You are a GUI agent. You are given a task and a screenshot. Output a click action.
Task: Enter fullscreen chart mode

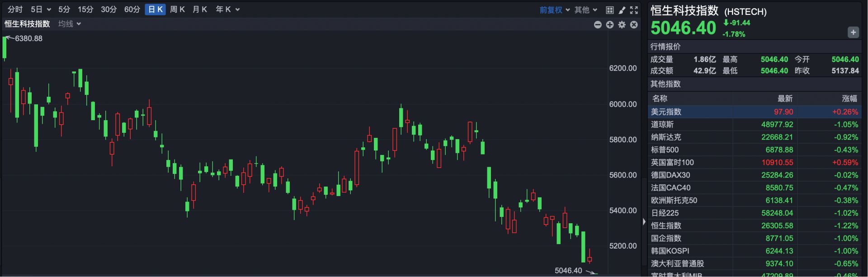click(x=634, y=10)
